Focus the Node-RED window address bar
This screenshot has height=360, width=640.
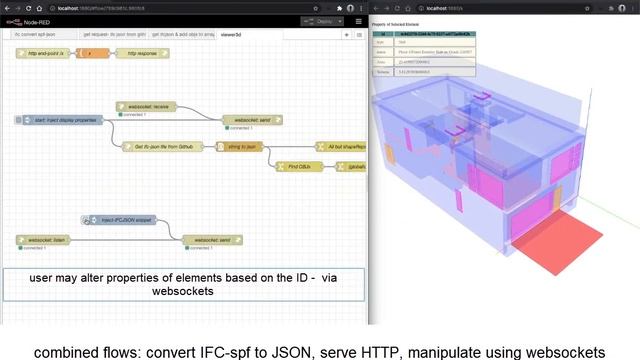[x=180, y=8]
